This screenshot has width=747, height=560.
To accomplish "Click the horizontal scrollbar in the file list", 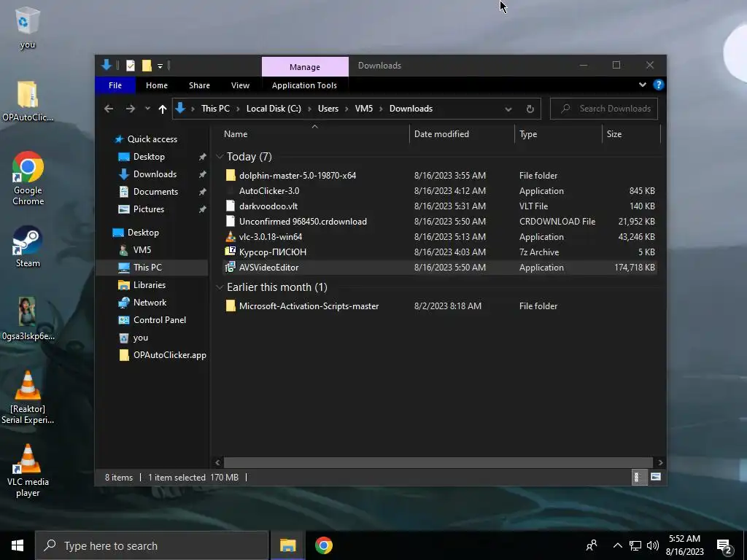I will (x=438, y=462).
